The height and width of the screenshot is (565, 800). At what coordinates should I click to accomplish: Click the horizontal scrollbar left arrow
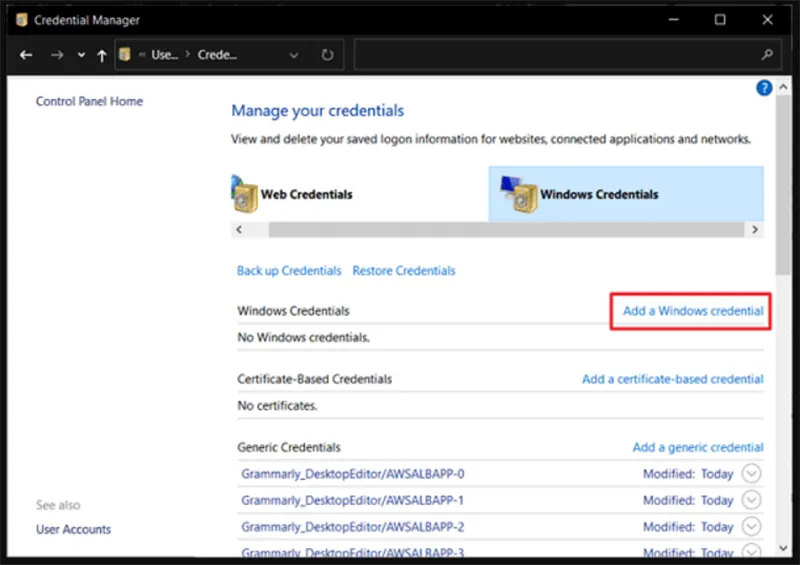click(239, 230)
